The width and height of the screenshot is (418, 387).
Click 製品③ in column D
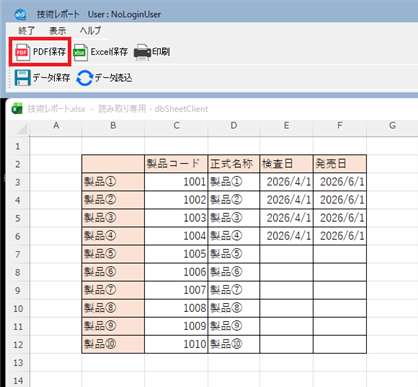point(234,218)
